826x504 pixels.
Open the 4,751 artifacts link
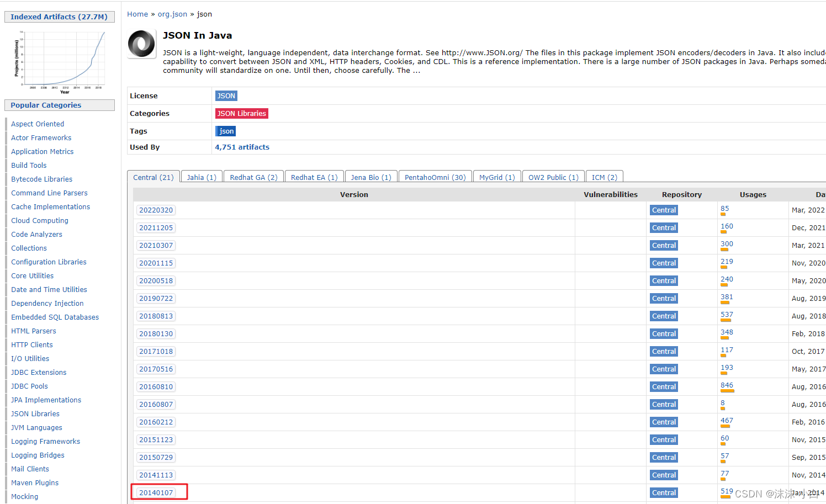pos(242,147)
